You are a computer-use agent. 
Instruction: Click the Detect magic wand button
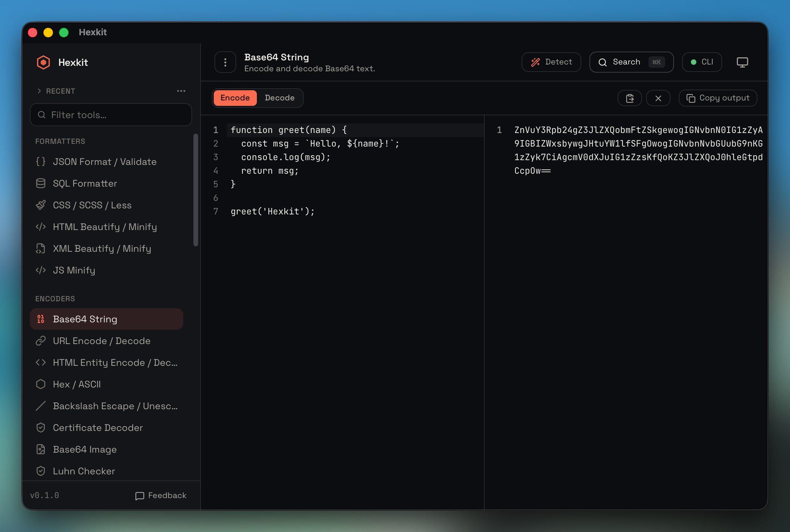[551, 62]
